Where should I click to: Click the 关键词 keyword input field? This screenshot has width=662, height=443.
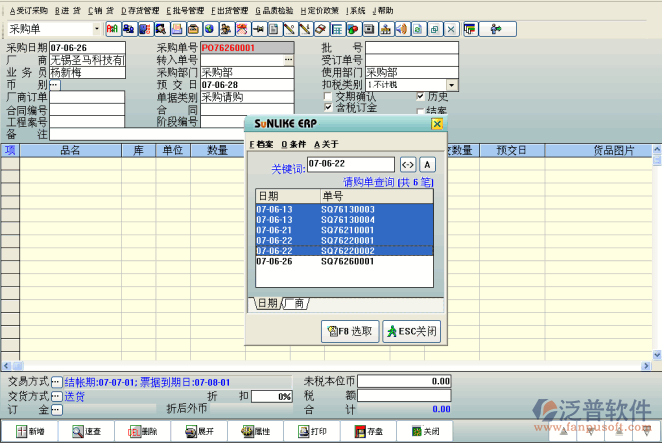(x=350, y=164)
